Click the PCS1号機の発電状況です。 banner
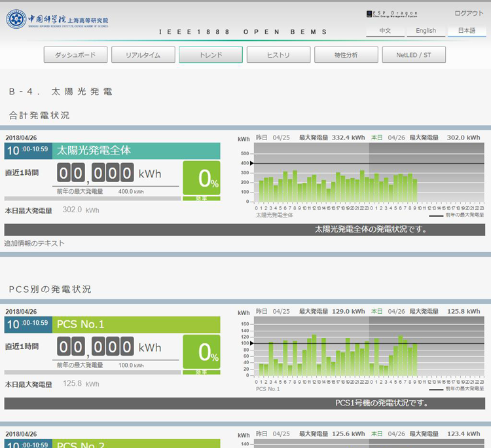Image resolution: width=491 pixels, height=448 pixels. tap(245, 403)
